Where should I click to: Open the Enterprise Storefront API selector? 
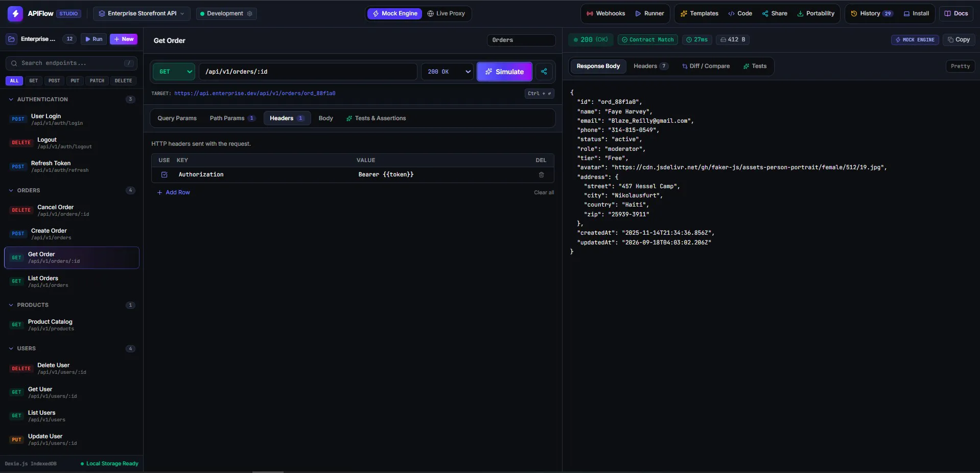(142, 14)
